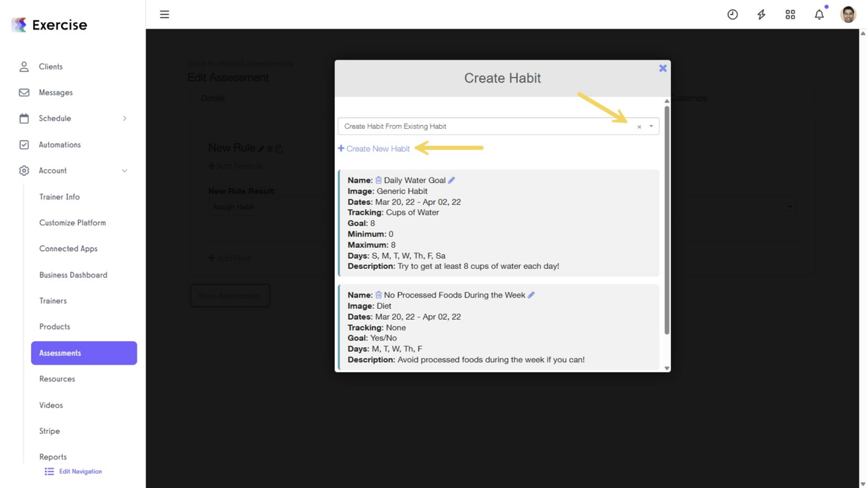
Task: Click the copy icon beside Daily Water Goal
Action: [377, 180]
